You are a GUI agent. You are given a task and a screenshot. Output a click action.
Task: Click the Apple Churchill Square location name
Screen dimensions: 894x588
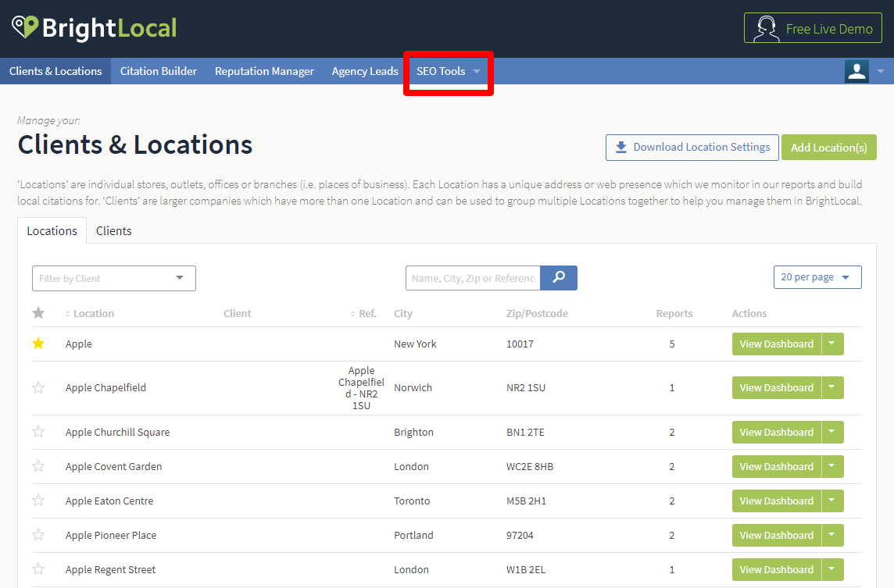point(117,432)
